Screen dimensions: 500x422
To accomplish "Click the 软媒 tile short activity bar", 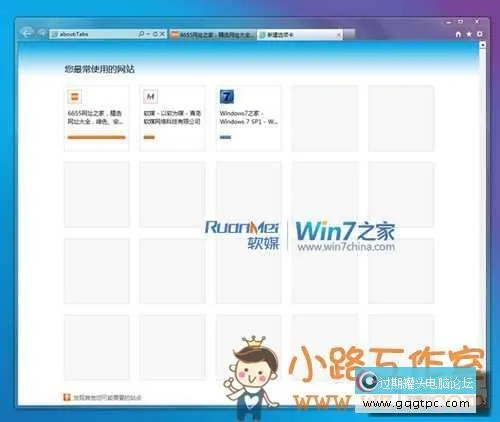I will pos(149,137).
